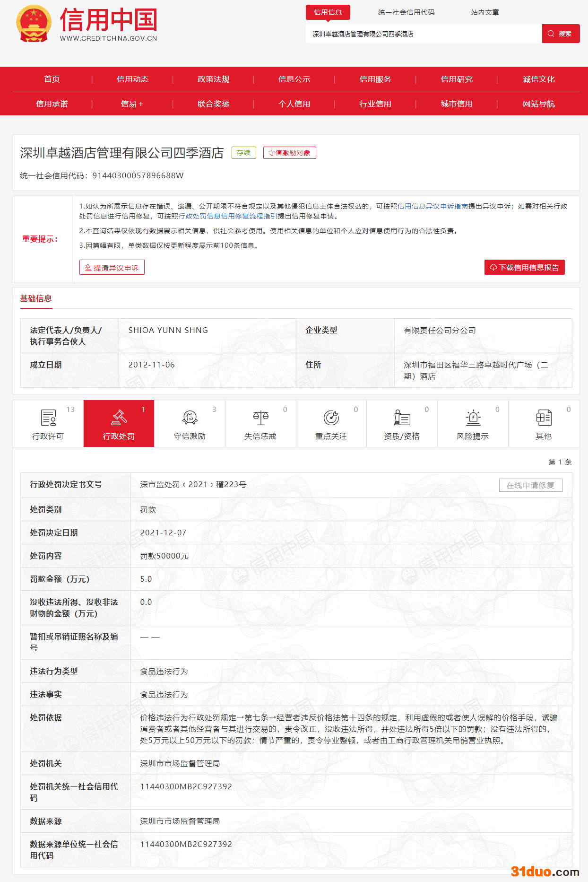Open the 政策法规 navigation menu item
This screenshot has height=882, width=588.
213,79
